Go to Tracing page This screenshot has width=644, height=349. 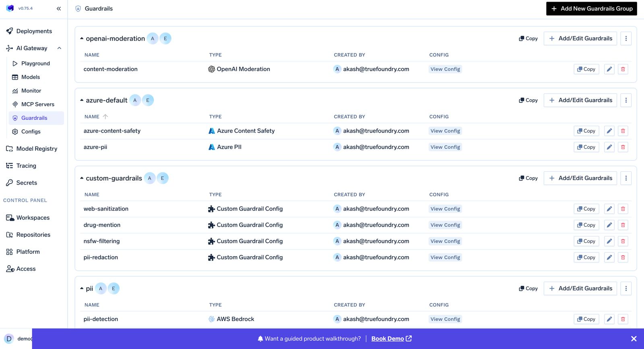26,166
